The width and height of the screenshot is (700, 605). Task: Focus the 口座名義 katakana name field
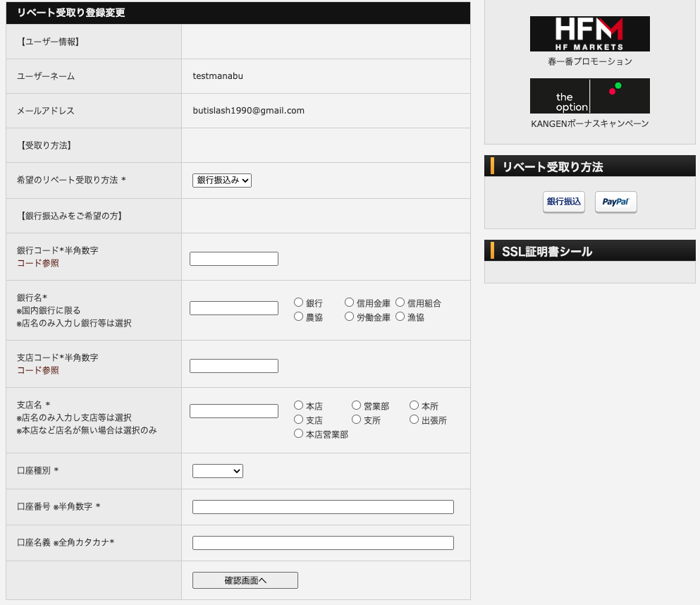point(323,543)
